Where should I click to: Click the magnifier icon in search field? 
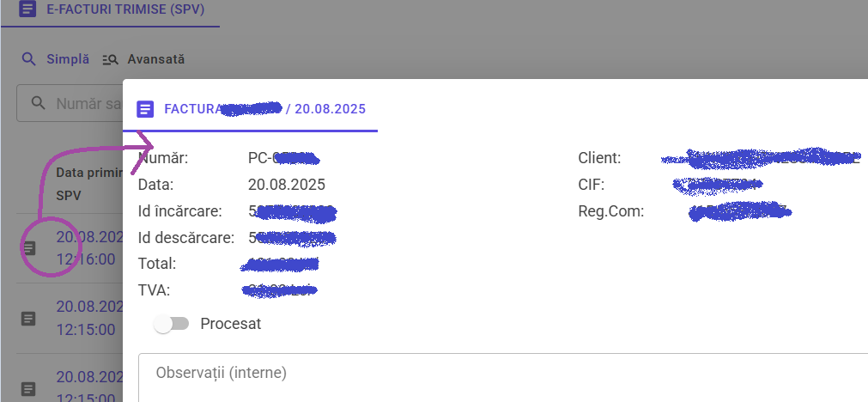pyautogui.click(x=38, y=104)
